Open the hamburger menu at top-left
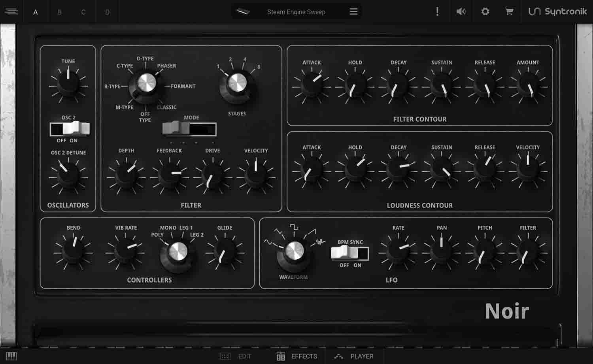 11,11
